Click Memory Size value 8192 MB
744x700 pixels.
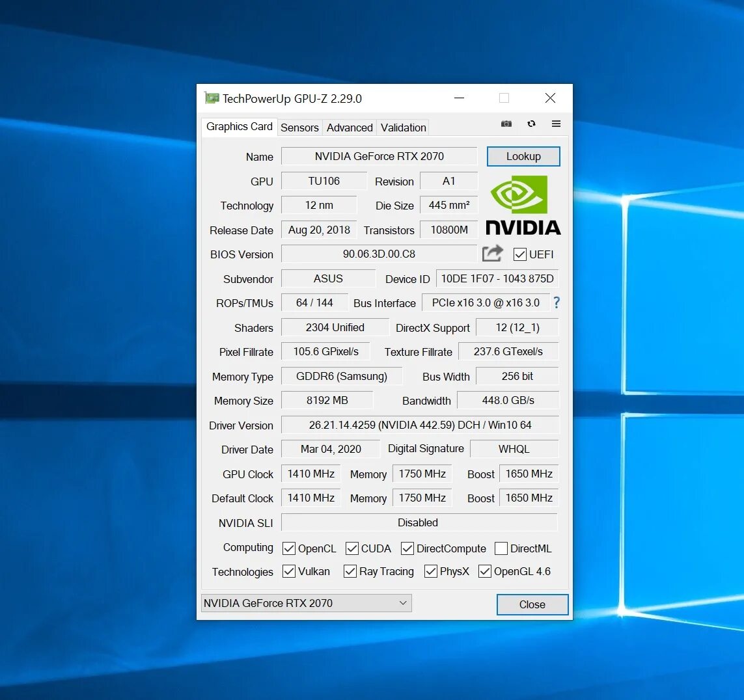point(327,400)
